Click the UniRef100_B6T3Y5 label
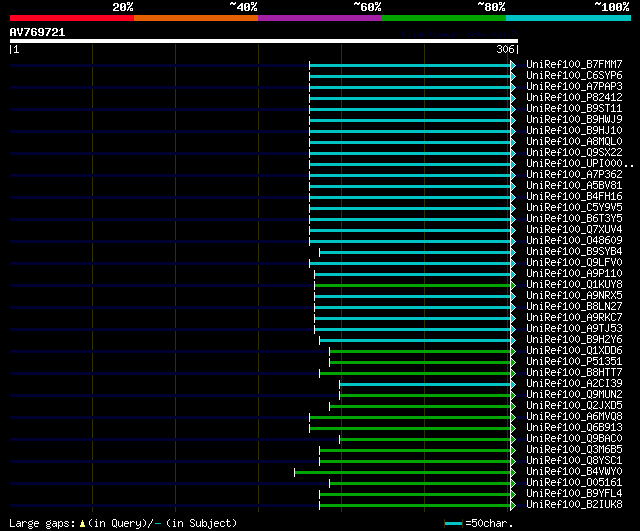 (x=574, y=219)
